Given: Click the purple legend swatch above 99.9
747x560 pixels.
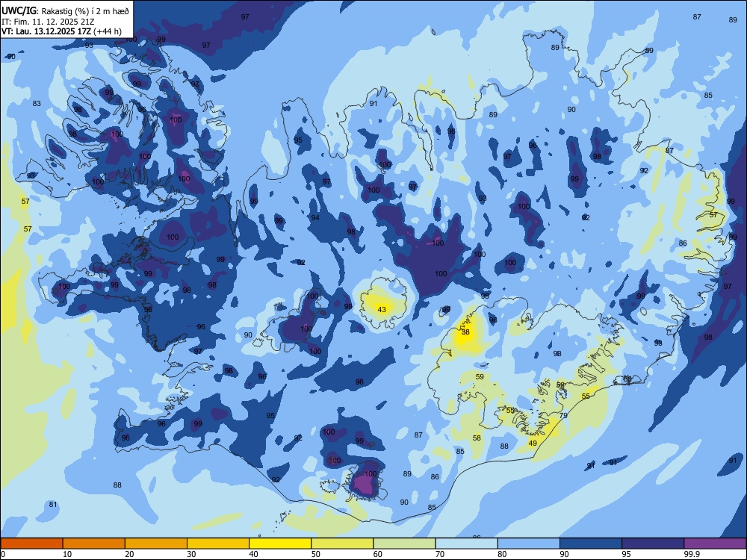Looking at the screenshot, I should point(715,544).
